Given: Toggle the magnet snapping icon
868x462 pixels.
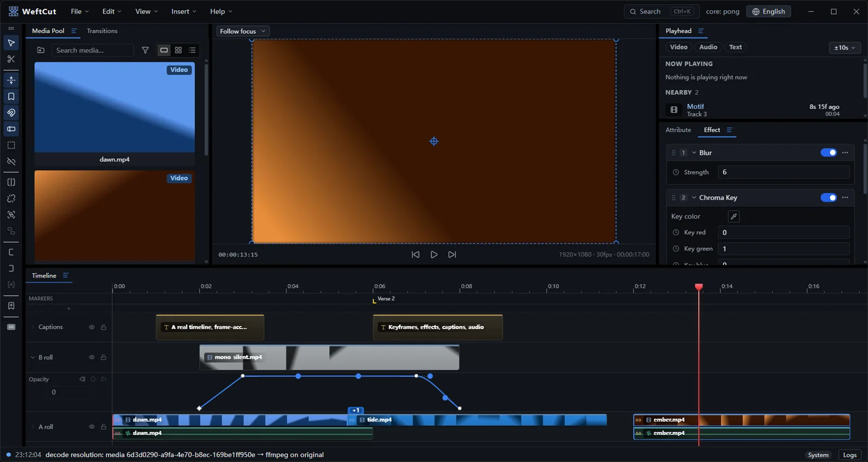Looking at the screenshot, I should tap(11, 113).
